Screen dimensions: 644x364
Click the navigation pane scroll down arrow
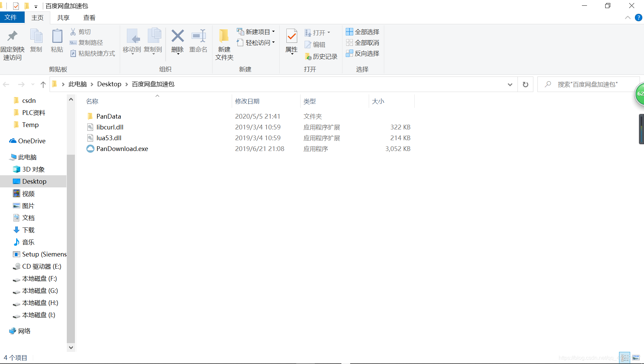(71, 347)
